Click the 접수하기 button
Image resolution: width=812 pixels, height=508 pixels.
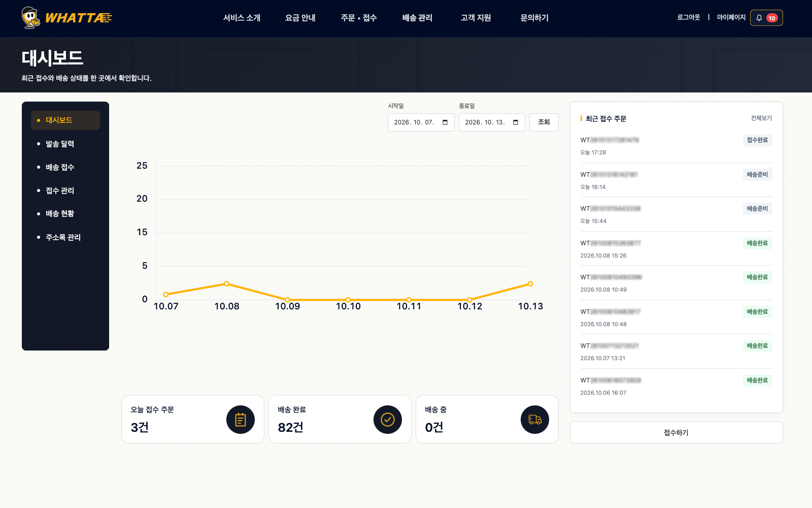(676, 432)
